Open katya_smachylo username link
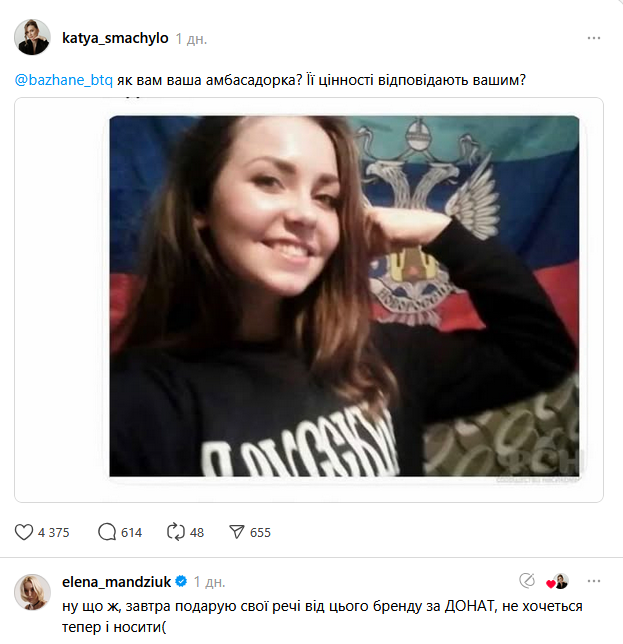 [x=115, y=38]
